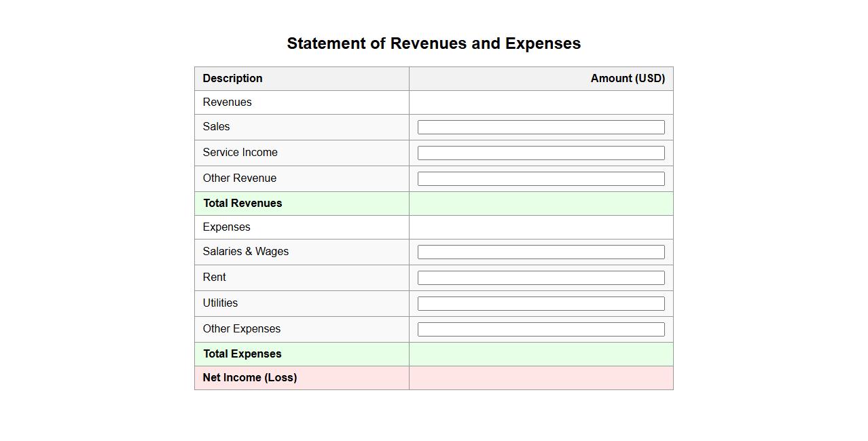Click the green Total Expenses amount cell

[x=541, y=354]
